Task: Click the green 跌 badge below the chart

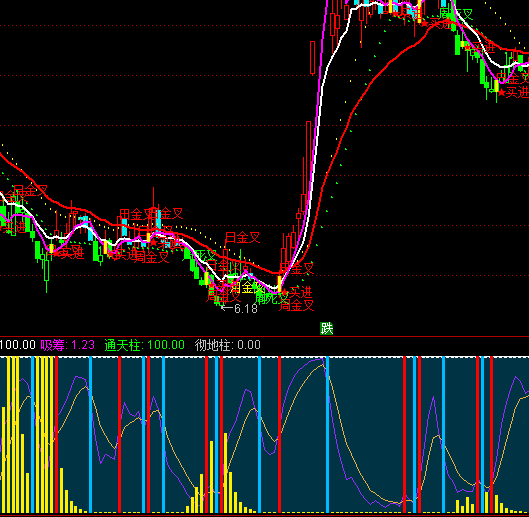Action: point(326,328)
